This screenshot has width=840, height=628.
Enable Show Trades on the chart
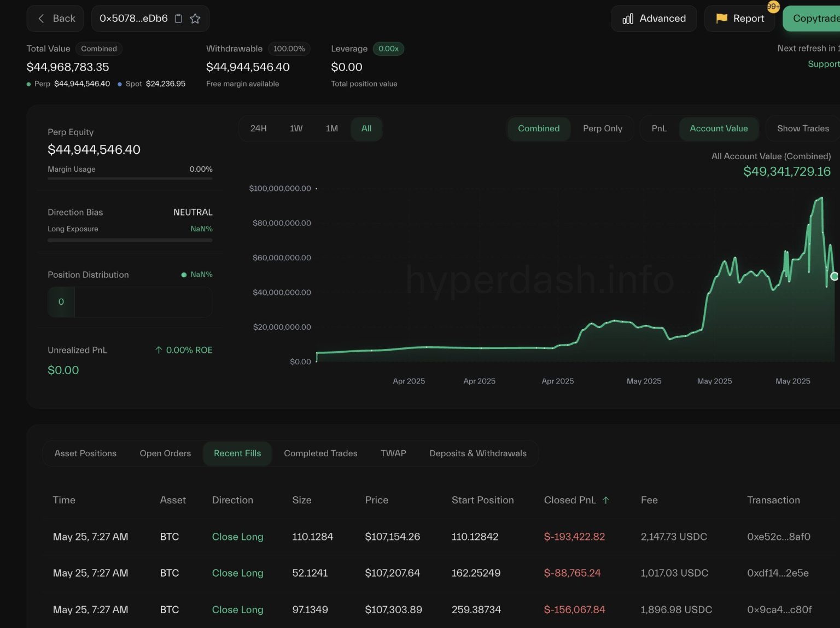click(x=803, y=129)
